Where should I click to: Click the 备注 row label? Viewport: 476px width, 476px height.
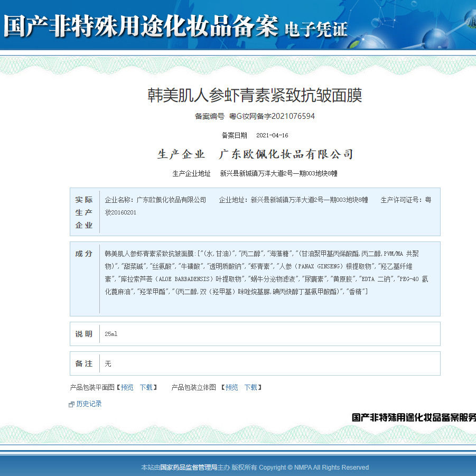pos(84,363)
